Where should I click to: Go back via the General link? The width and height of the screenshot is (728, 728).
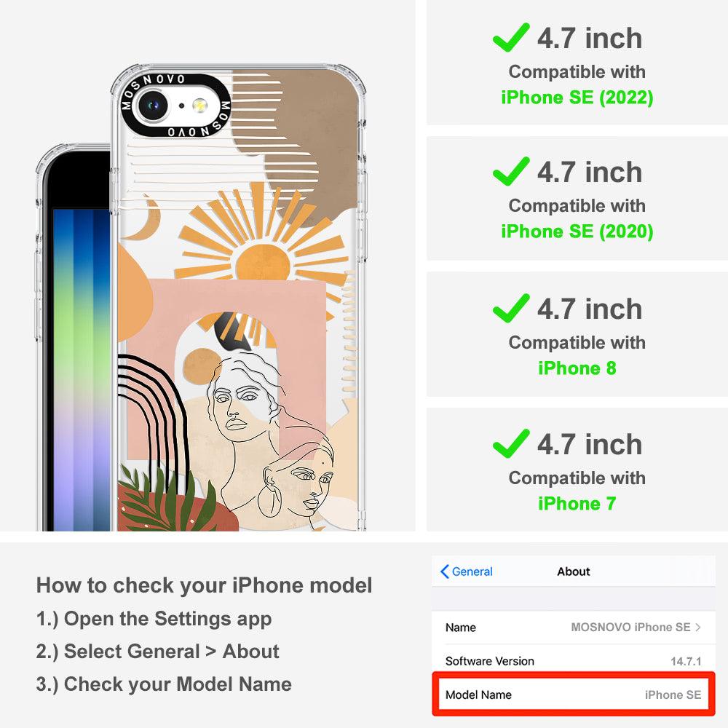pyautogui.click(x=472, y=571)
